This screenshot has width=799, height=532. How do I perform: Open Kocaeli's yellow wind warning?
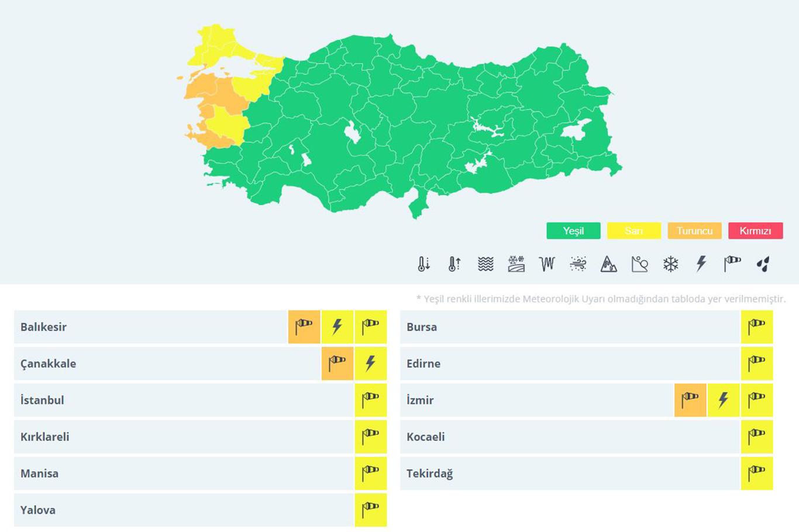pyautogui.click(x=757, y=437)
